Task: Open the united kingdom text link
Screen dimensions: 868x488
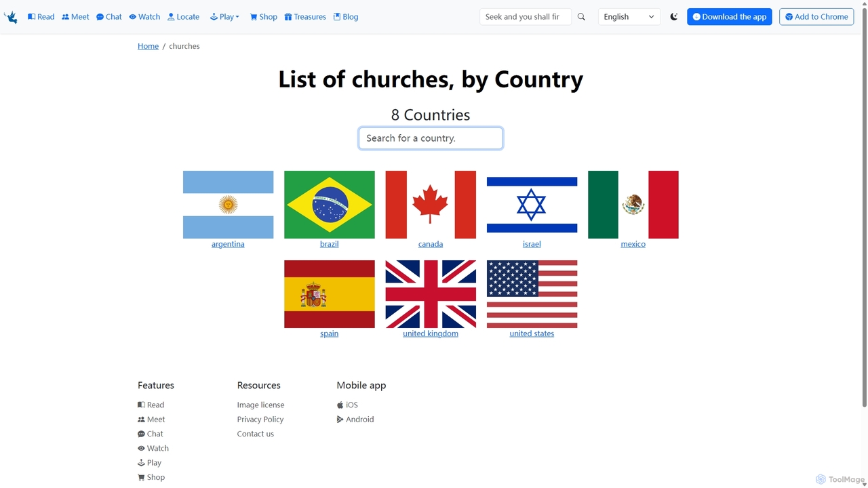Action: pyautogui.click(x=431, y=333)
